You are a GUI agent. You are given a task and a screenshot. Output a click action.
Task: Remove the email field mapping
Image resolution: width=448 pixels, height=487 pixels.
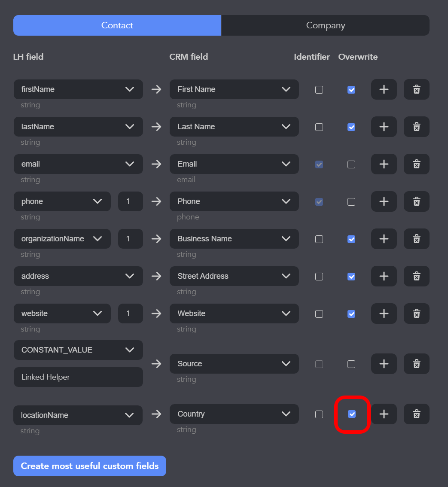pyautogui.click(x=416, y=164)
